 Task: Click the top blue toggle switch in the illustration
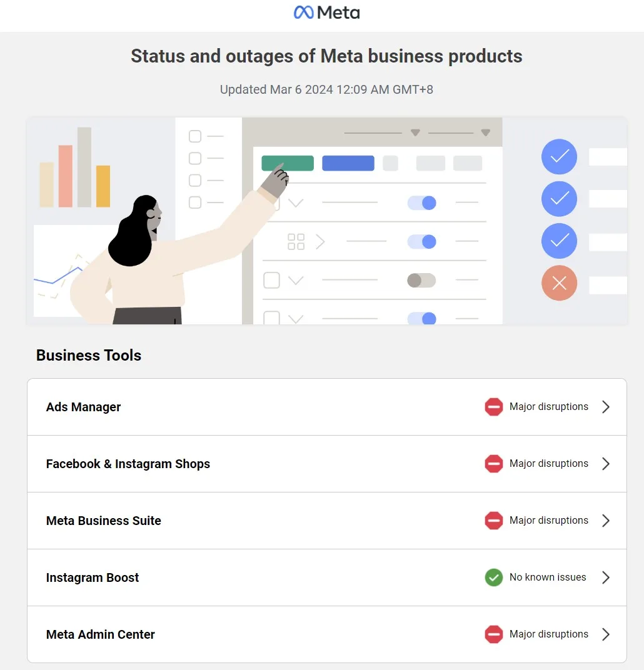coord(422,202)
